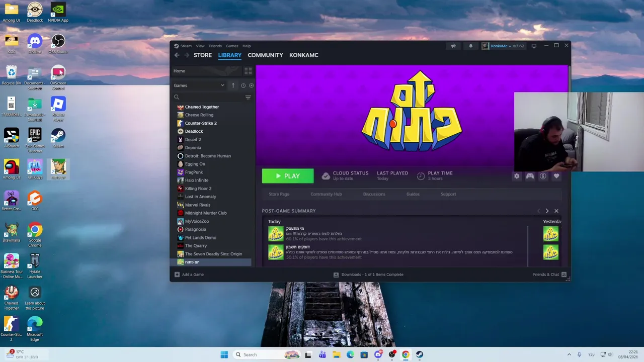Click the cloud status icon

coord(326,175)
